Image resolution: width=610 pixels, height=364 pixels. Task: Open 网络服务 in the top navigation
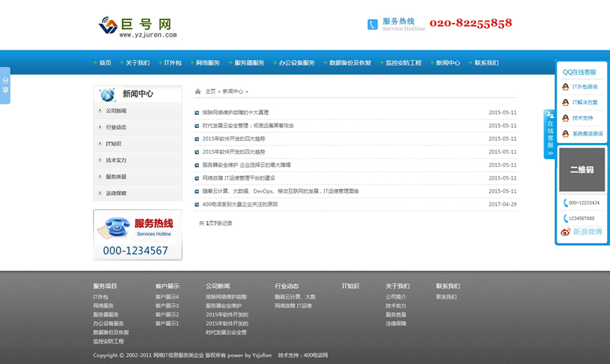coord(207,62)
